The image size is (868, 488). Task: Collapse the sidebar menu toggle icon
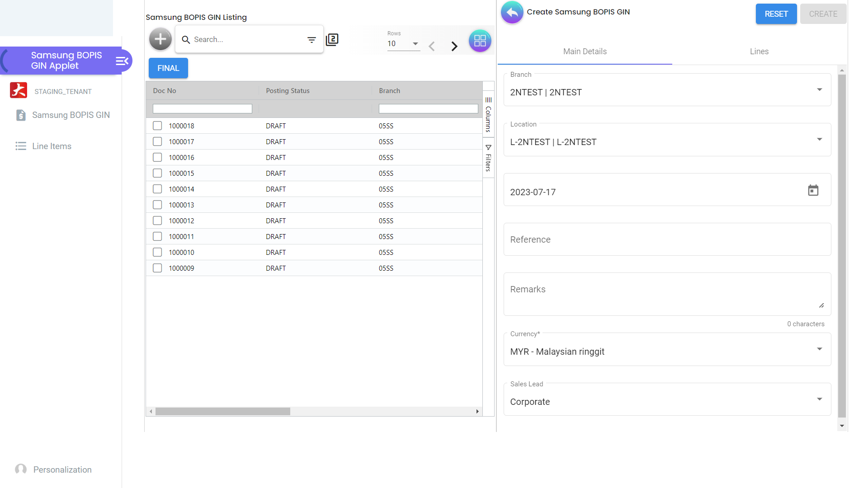[122, 61]
